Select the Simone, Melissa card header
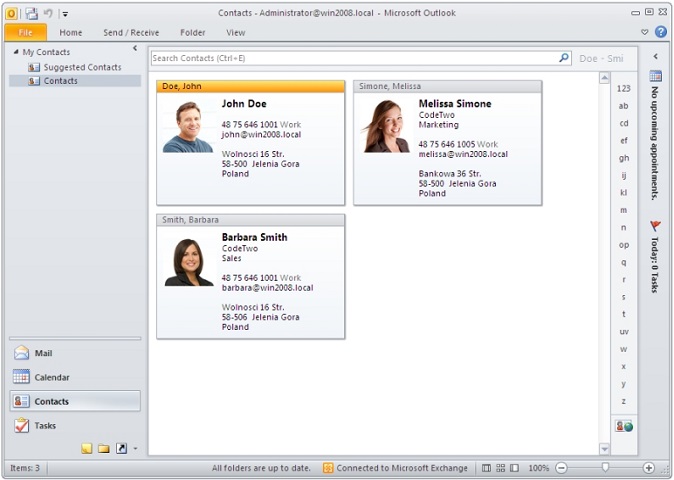Image resolution: width=674 pixels, height=480 pixels. pos(447,86)
